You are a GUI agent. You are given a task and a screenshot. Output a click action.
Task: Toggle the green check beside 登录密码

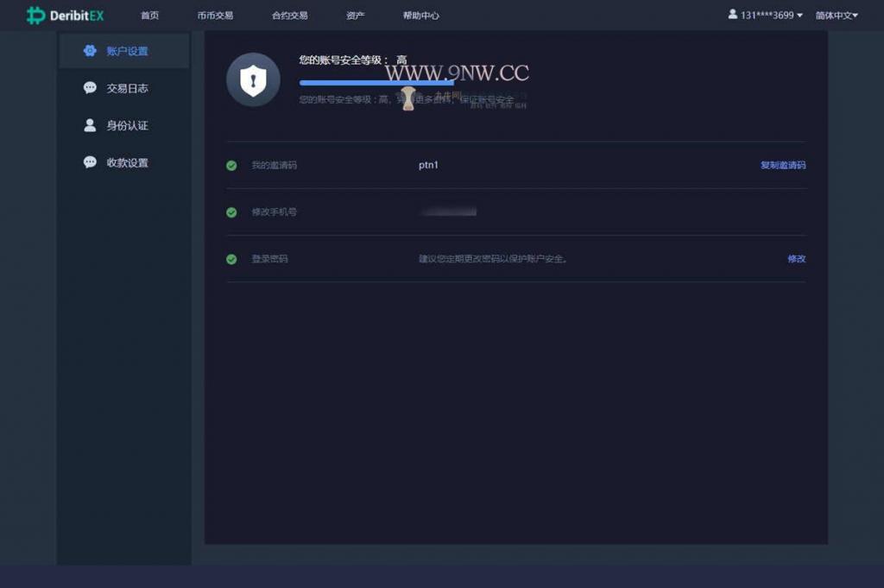click(x=231, y=258)
